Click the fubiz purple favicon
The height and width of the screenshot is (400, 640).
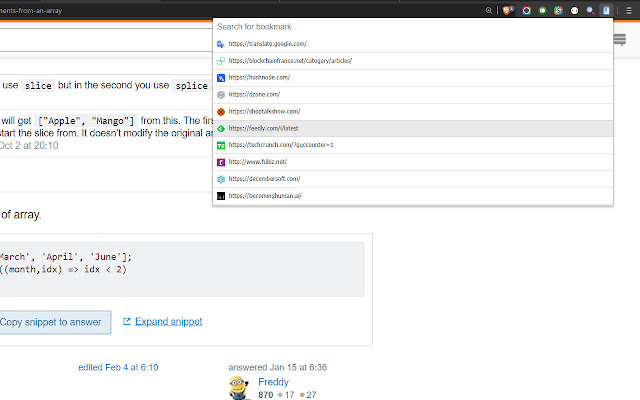pyautogui.click(x=221, y=162)
